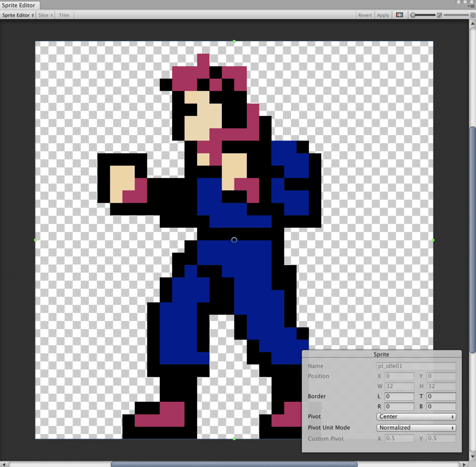Click the low-resolution mip level icon

pos(440,15)
